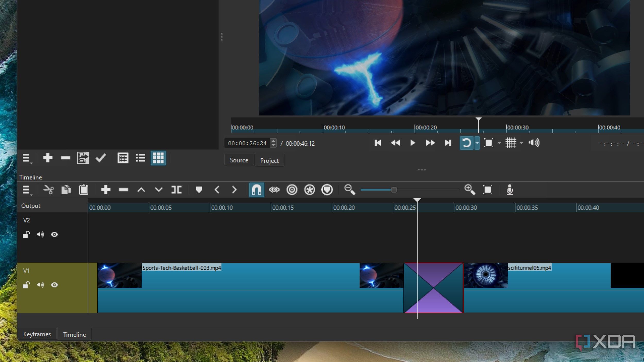The height and width of the screenshot is (362, 644).
Task: Zoom out the timeline
Action: (x=350, y=189)
